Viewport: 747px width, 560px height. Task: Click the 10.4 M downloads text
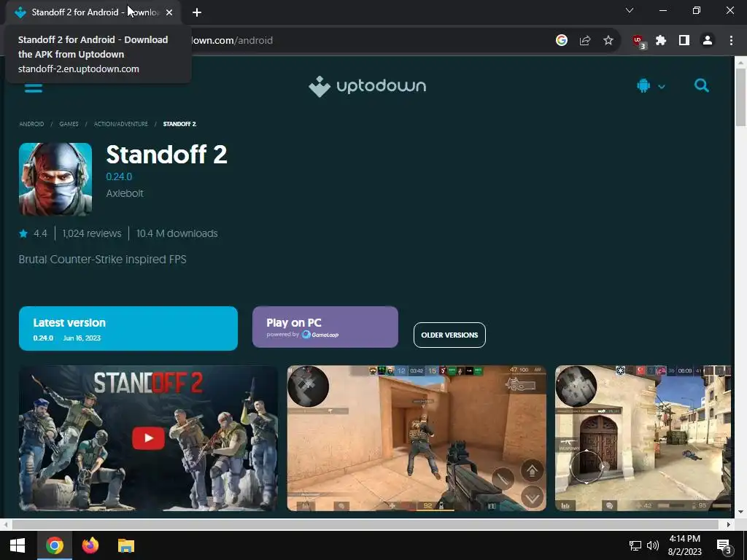[177, 233]
